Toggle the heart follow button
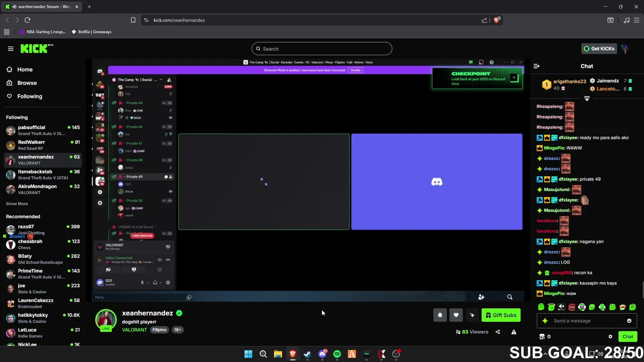This screenshot has height=362, width=644. point(456,315)
